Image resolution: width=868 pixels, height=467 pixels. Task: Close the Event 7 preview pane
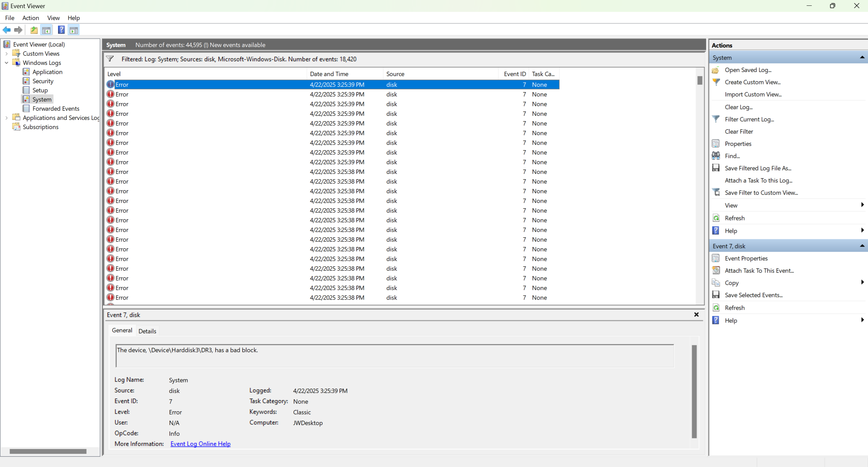tap(696, 315)
